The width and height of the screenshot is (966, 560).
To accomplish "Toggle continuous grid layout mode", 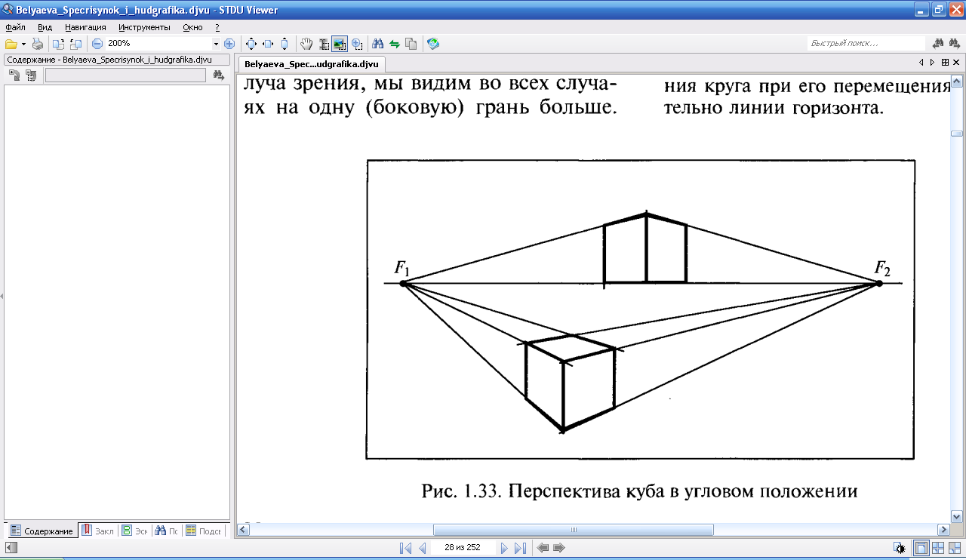I will click(955, 548).
